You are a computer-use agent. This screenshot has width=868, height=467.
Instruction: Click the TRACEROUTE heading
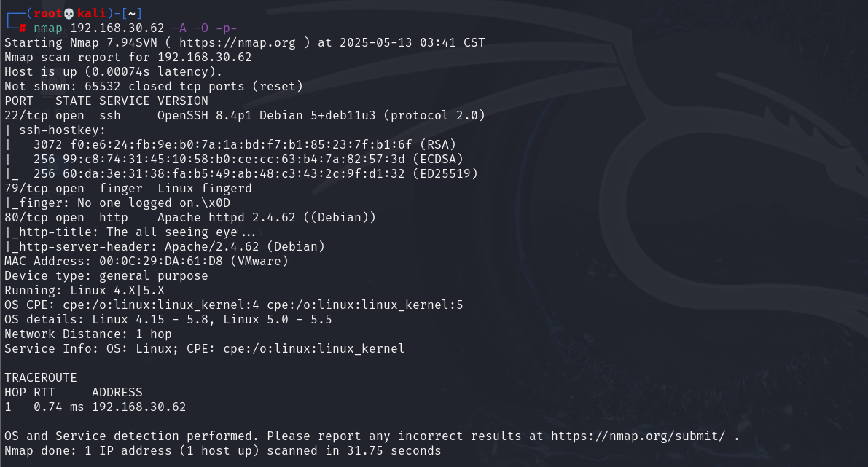pos(40,378)
